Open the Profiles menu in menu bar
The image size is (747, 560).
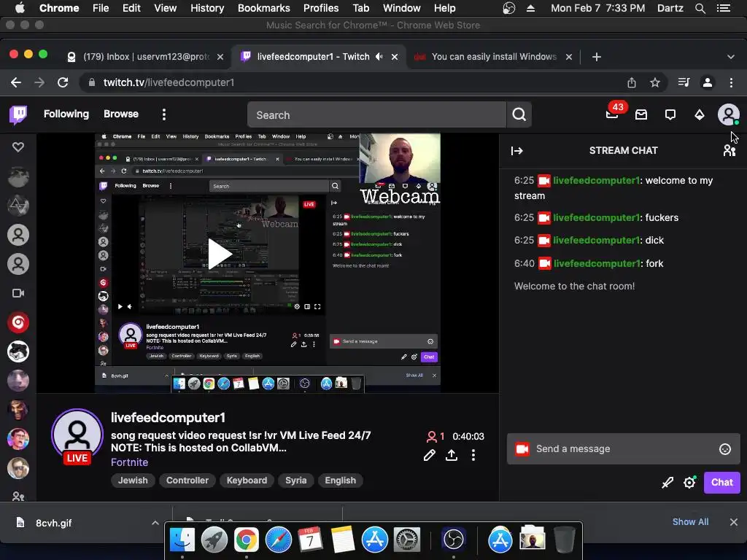[x=321, y=8]
